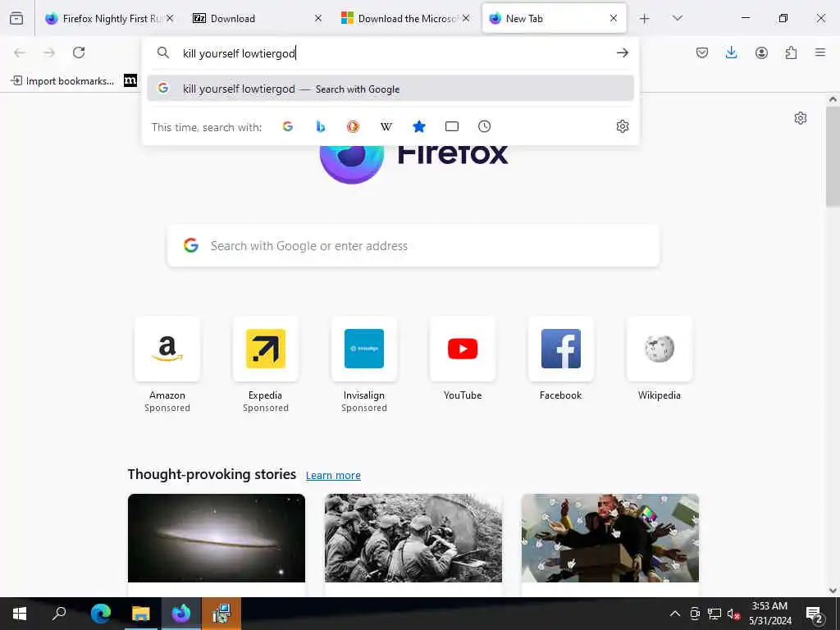Switch to Download the Microsoft tab
The image size is (840, 630).
point(405,18)
